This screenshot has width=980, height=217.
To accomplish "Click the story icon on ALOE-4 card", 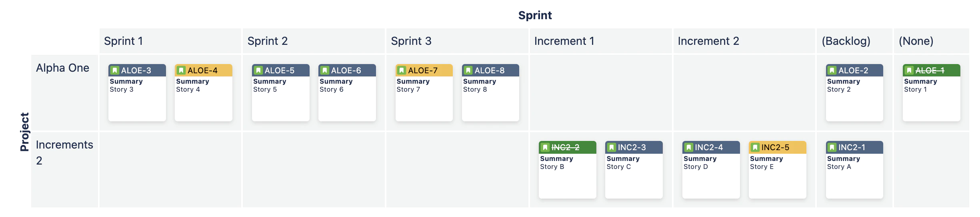I will point(181,70).
